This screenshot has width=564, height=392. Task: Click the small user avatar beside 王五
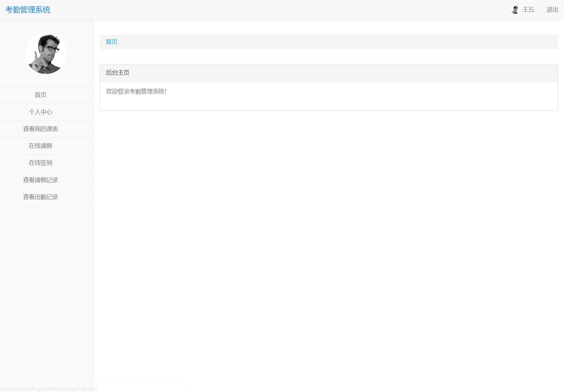pyautogui.click(x=515, y=10)
